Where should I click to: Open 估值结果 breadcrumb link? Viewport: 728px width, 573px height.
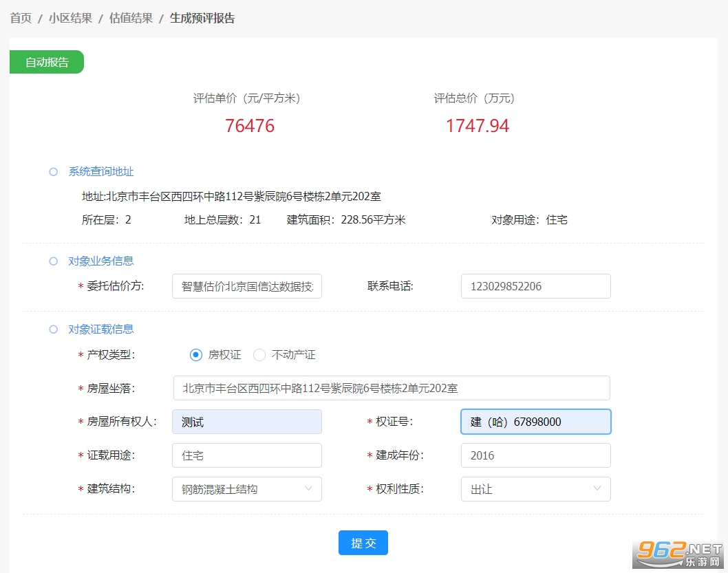coord(131,19)
